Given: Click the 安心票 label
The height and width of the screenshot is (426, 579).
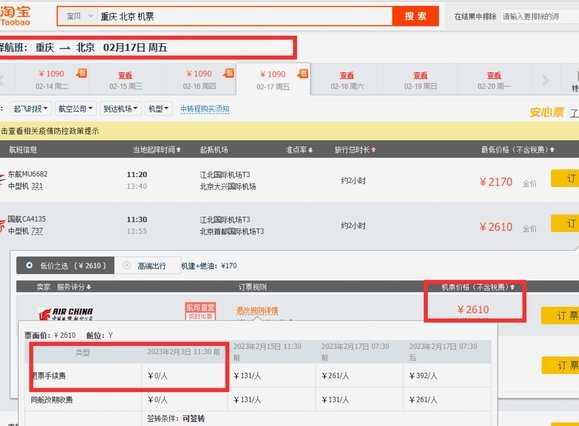Looking at the screenshot, I should pyautogui.click(x=547, y=112).
